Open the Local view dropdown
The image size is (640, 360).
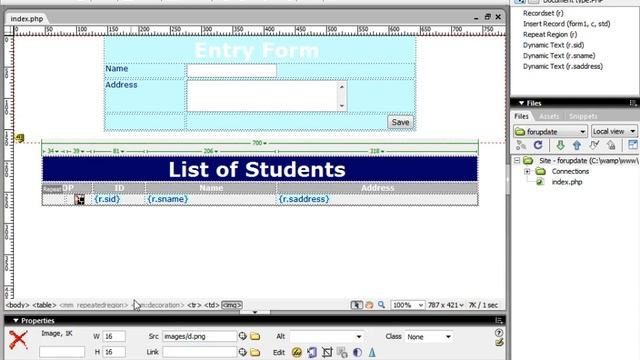pyautogui.click(x=614, y=131)
